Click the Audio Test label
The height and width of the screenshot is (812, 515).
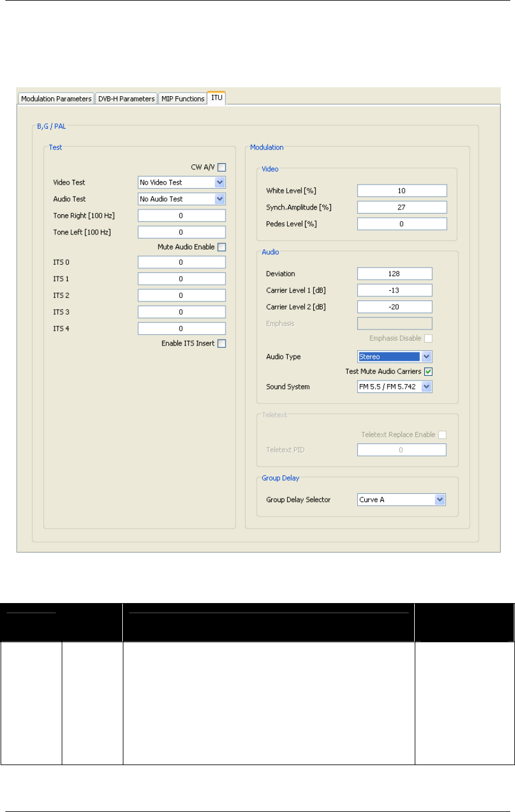coord(69,199)
